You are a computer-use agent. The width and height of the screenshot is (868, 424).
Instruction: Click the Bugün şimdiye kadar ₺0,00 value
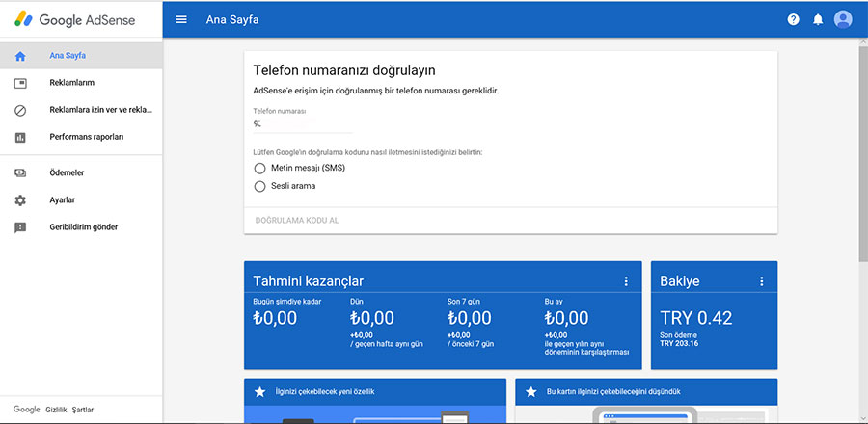[x=275, y=318]
